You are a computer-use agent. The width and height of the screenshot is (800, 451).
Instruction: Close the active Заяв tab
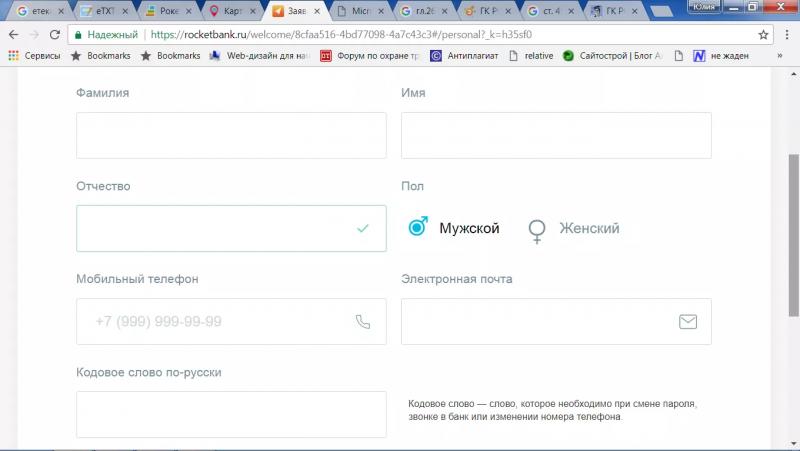pyautogui.click(x=316, y=11)
